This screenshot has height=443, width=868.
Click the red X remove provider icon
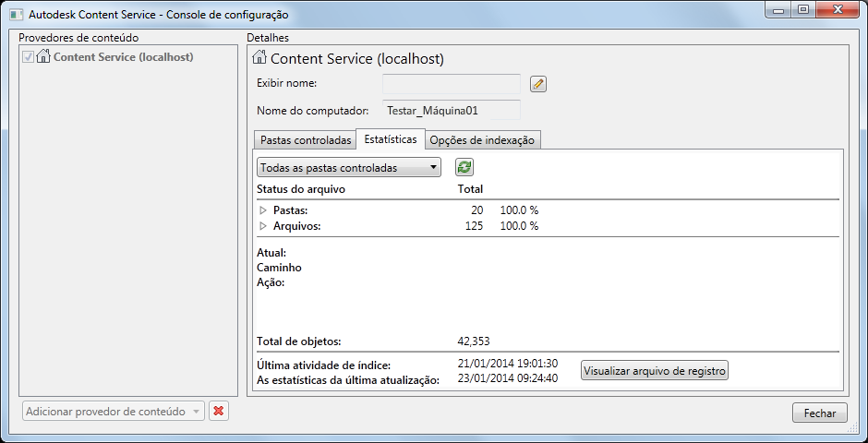219,412
